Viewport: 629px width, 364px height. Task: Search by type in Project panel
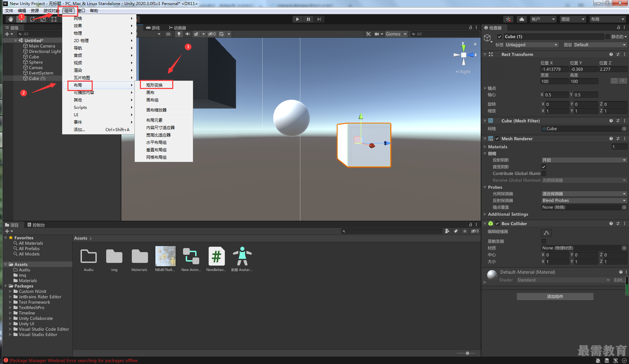447,231
